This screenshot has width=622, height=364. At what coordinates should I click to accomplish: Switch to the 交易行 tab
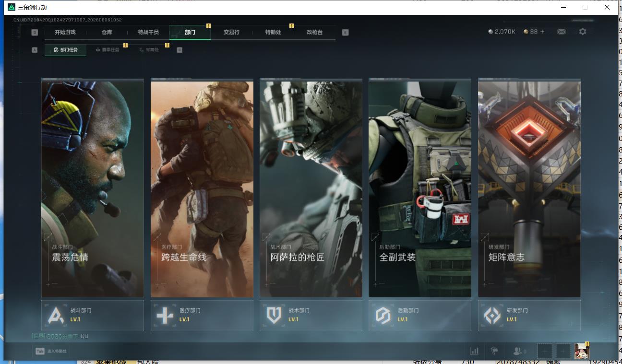[231, 33]
